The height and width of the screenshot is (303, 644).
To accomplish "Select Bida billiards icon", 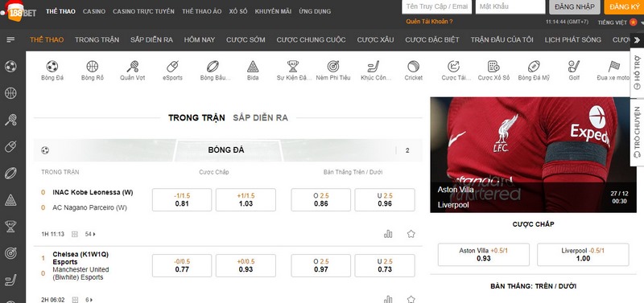I will (x=253, y=67).
